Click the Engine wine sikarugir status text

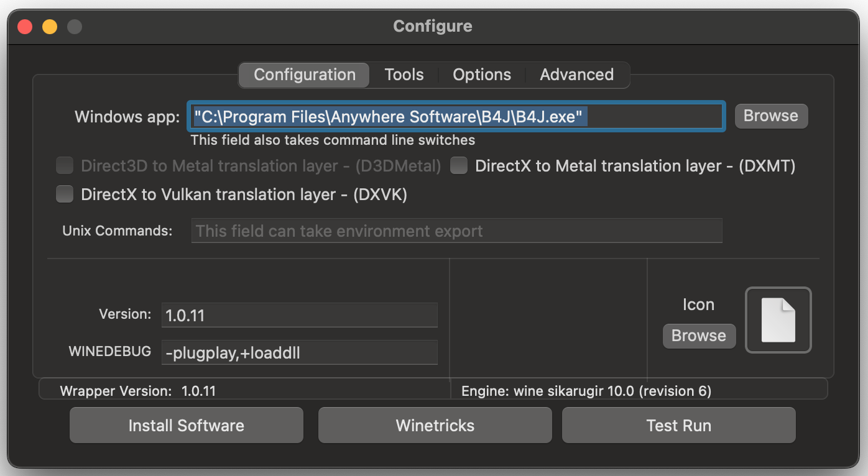pyautogui.click(x=586, y=391)
